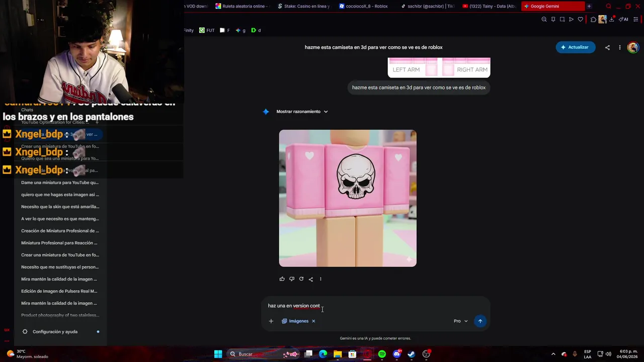Viewport: 644px width, 362px height.
Task: Open Configuración y ayuda settings
Action: [x=55, y=332]
